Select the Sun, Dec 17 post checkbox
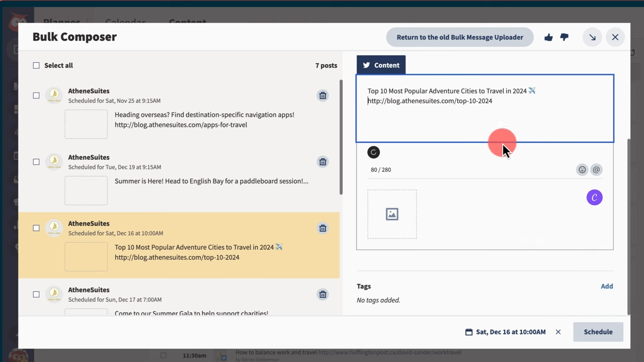The width and height of the screenshot is (644, 362). pyautogui.click(x=36, y=295)
